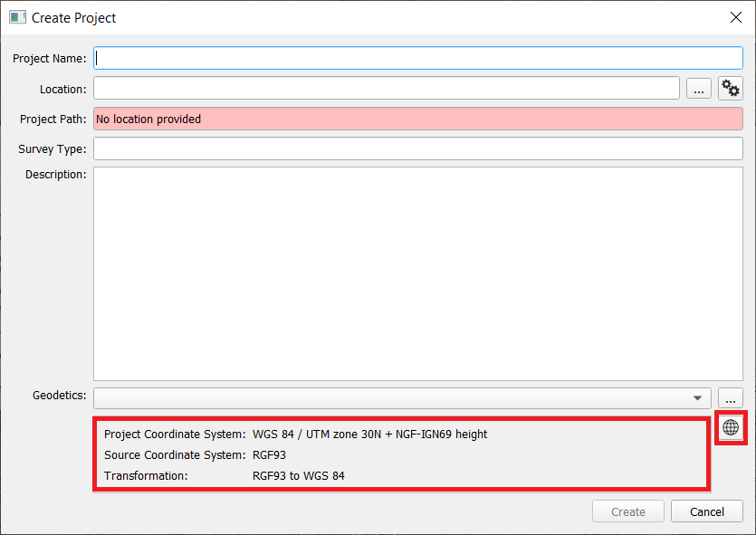Click the globe coordinate system icon
Image resolution: width=756 pixels, height=535 pixels.
tap(731, 427)
